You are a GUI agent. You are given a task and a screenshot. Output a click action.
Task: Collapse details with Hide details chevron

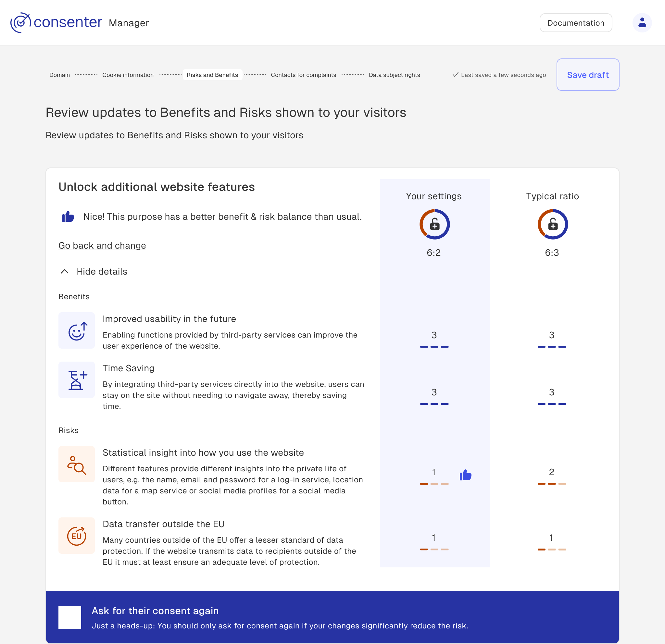[65, 271]
